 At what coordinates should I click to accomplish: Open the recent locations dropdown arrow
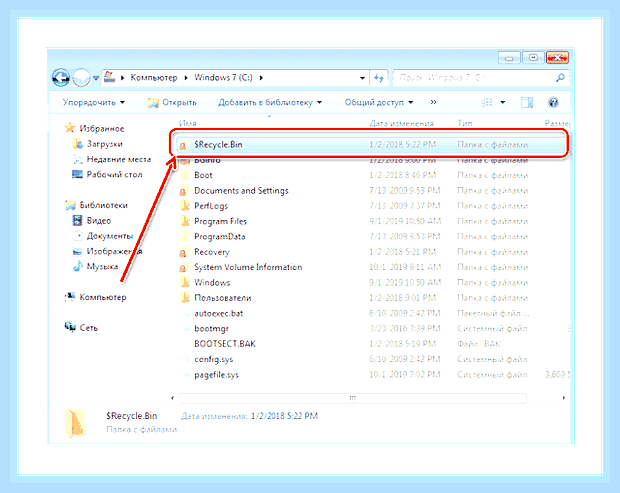(x=96, y=78)
